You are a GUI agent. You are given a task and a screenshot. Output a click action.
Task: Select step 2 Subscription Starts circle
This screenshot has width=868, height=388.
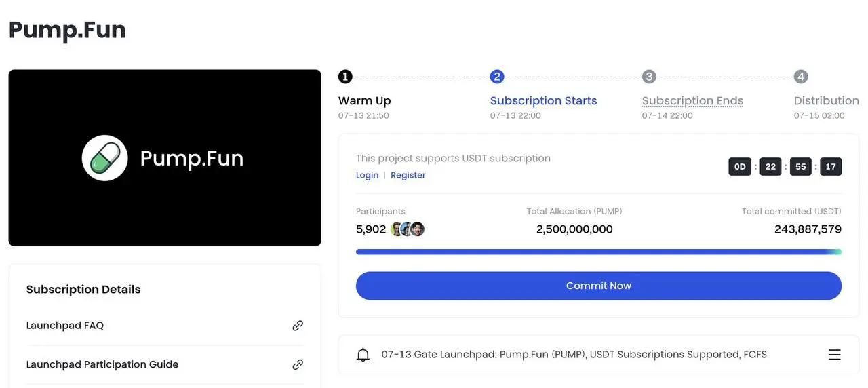point(497,77)
